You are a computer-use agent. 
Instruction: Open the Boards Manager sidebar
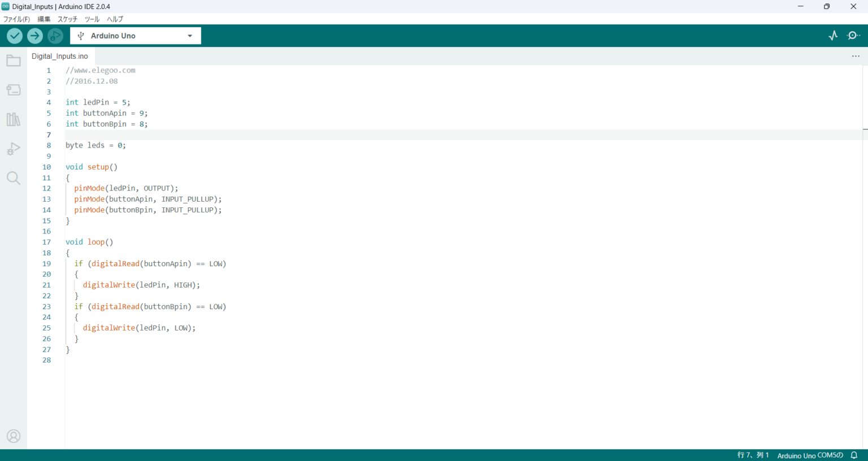pyautogui.click(x=14, y=90)
